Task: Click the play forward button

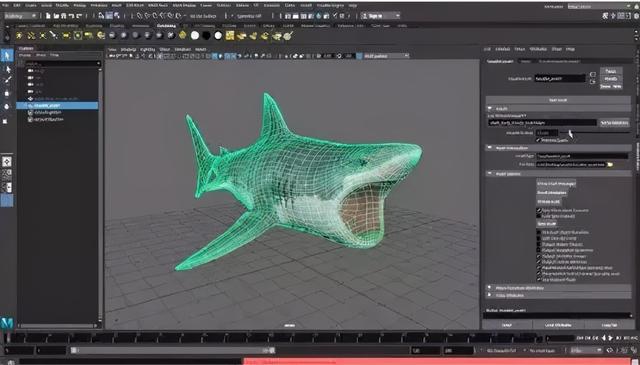Action: (x=610, y=338)
